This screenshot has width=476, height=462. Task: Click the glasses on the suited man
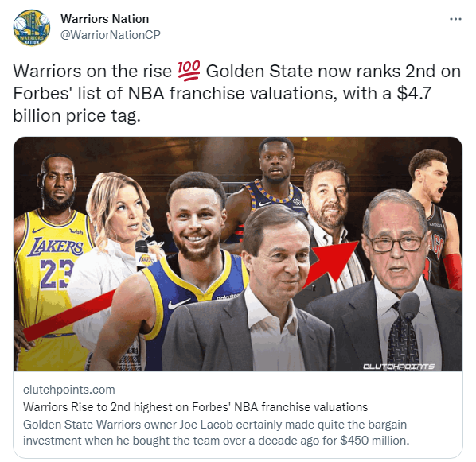(396, 243)
